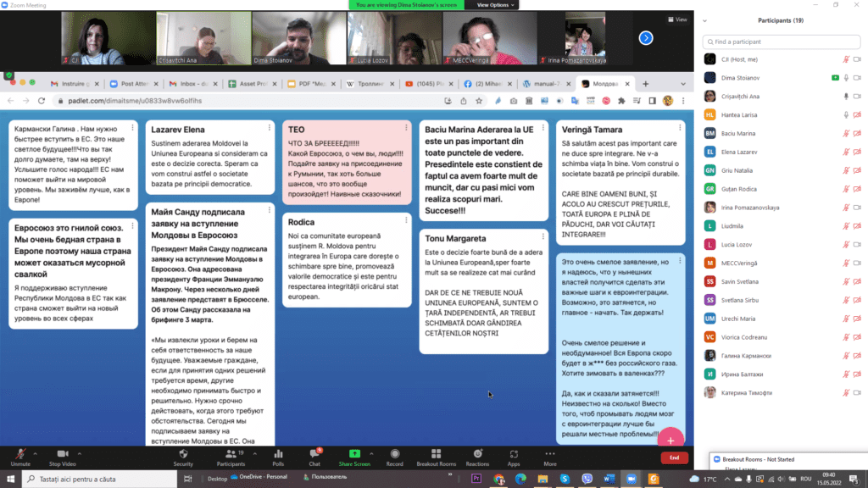868x488 pixels.
Task: Toggle the Participants panel
Action: [x=230, y=455]
